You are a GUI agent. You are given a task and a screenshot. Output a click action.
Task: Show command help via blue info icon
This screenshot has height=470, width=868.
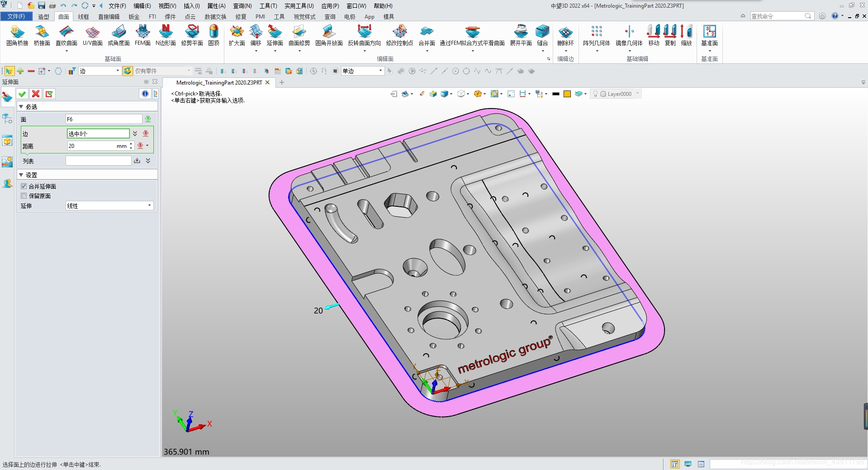(x=145, y=94)
